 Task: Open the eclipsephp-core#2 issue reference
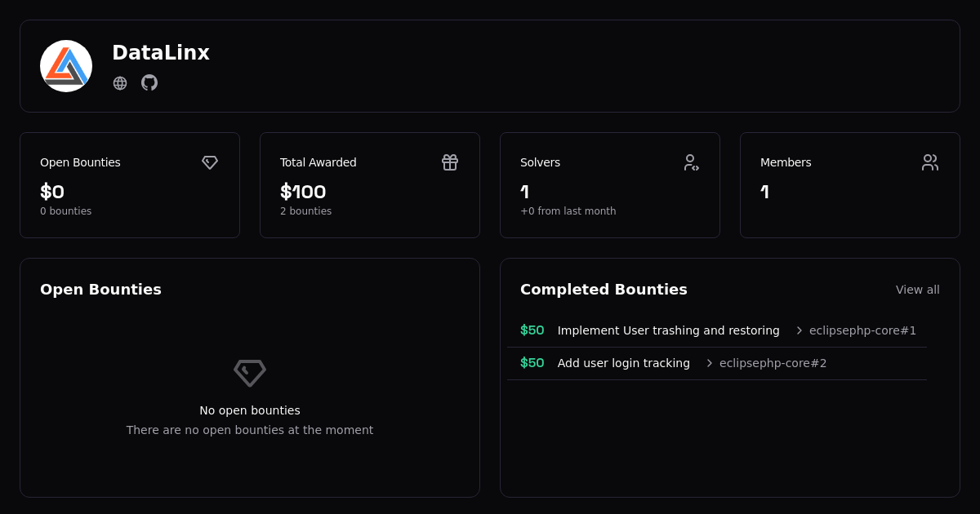click(x=773, y=363)
